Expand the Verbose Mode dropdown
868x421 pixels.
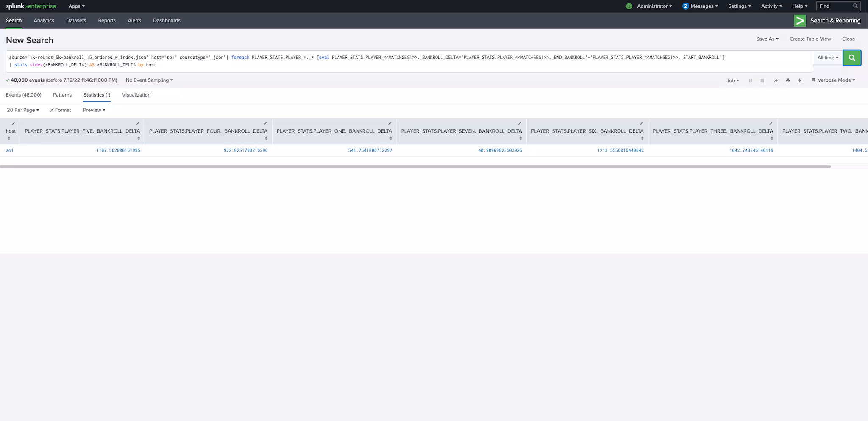(x=833, y=80)
